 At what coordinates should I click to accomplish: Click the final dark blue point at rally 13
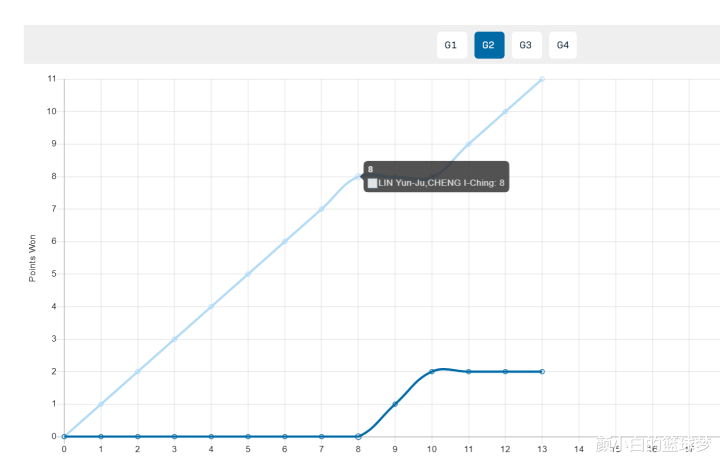tap(542, 372)
